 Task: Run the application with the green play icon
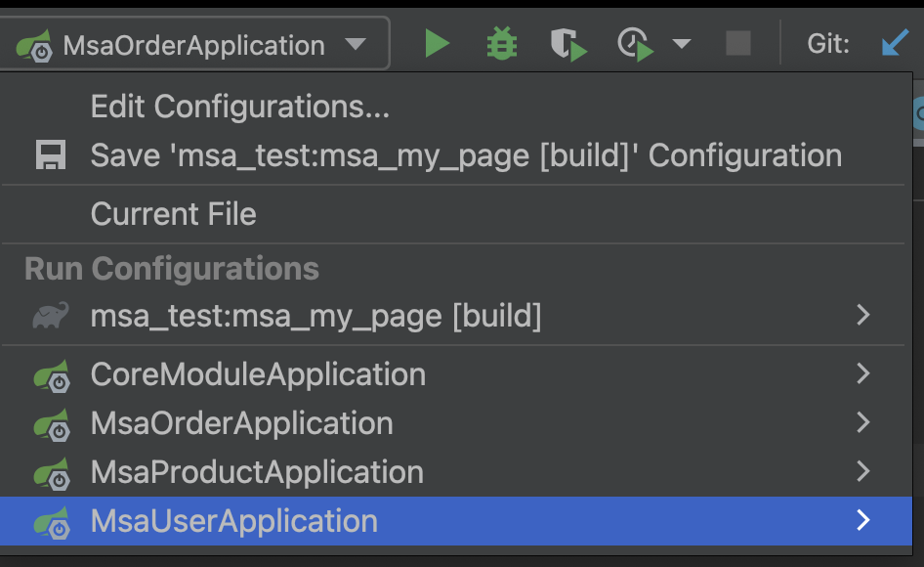pos(438,44)
